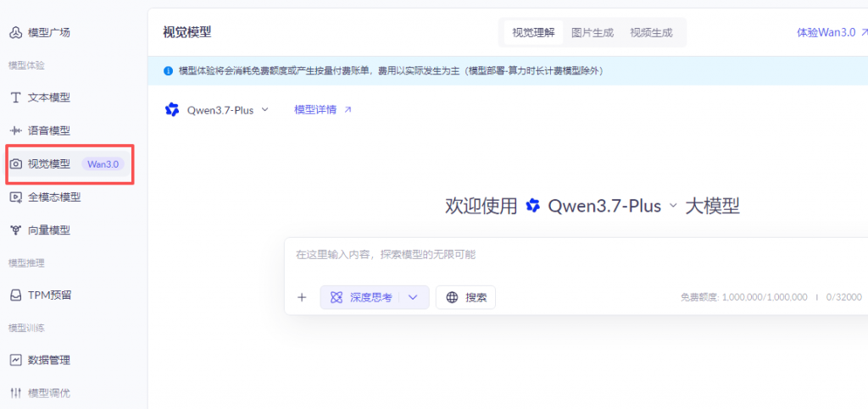Click the 视觉模型 camera icon

[16, 164]
